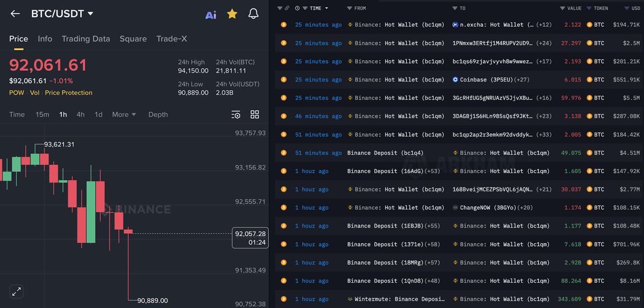The height and width of the screenshot is (308, 644).
Task: Filter transactions by the USD column
Action: pyautogui.click(x=626, y=8)
